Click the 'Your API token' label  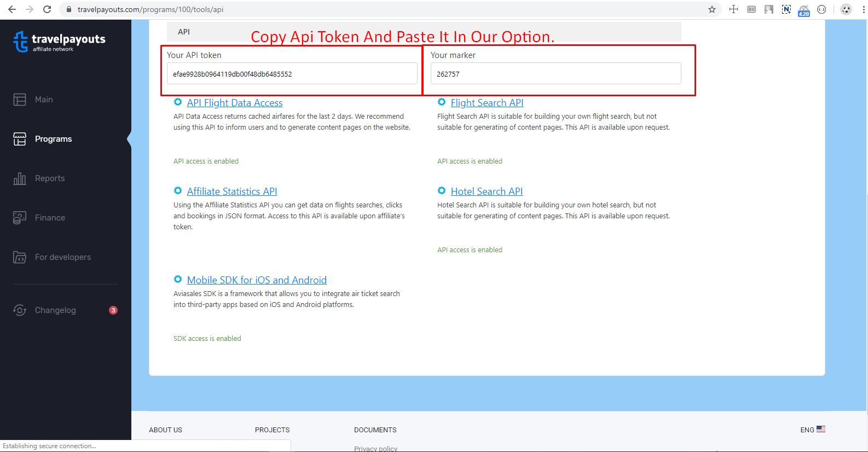194,55
